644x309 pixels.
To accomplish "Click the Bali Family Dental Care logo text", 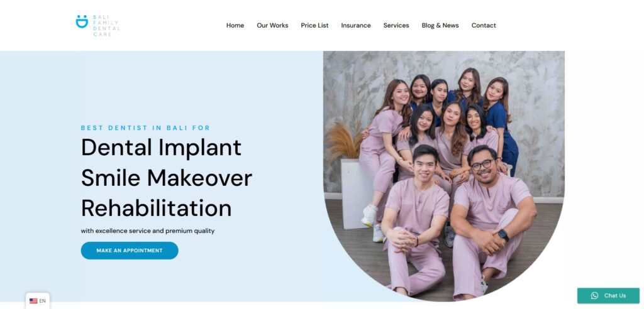I will [106, 26].
